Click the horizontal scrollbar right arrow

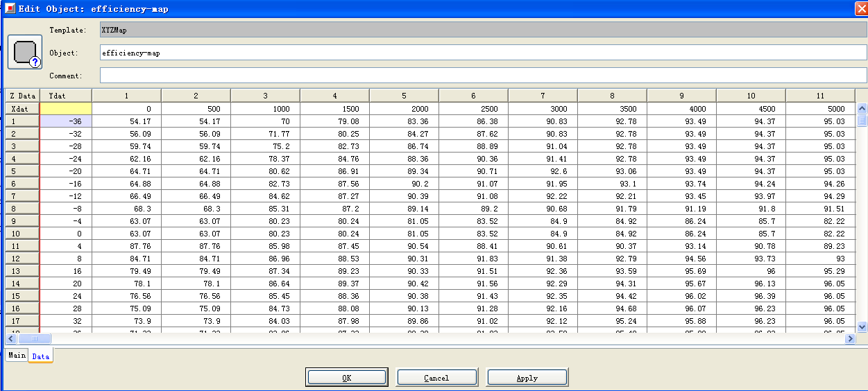pos(850,339)
